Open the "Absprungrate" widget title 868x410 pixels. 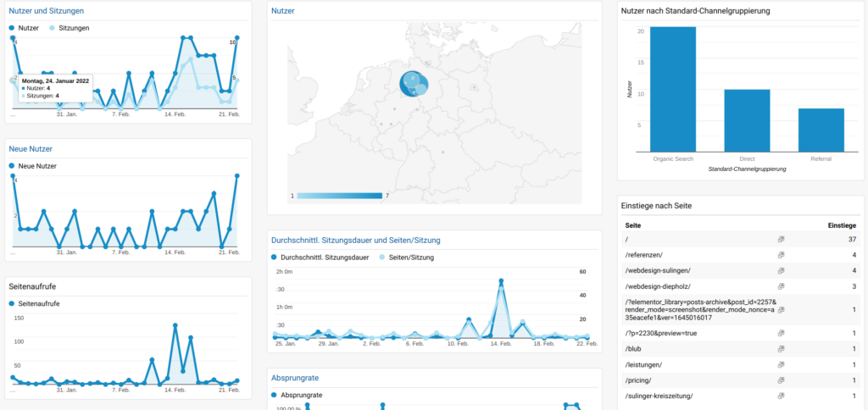(294, 378)
